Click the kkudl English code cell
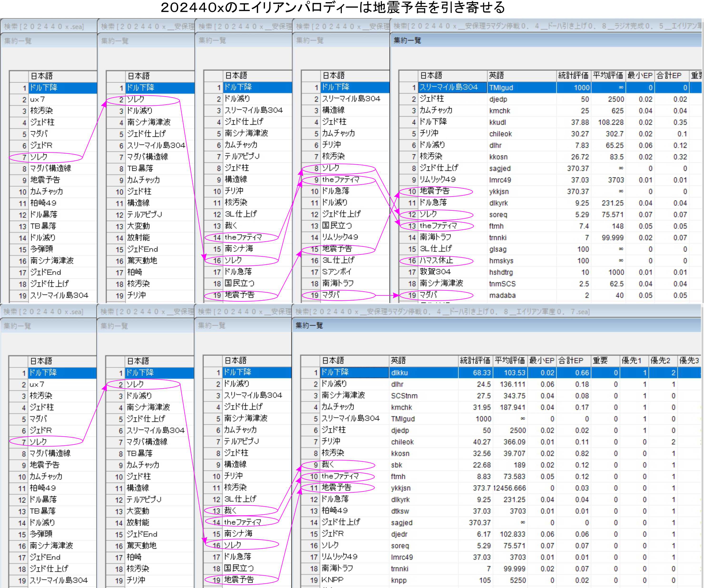The width and height of the screenshot is (704, 588). [x=522, y=122]
